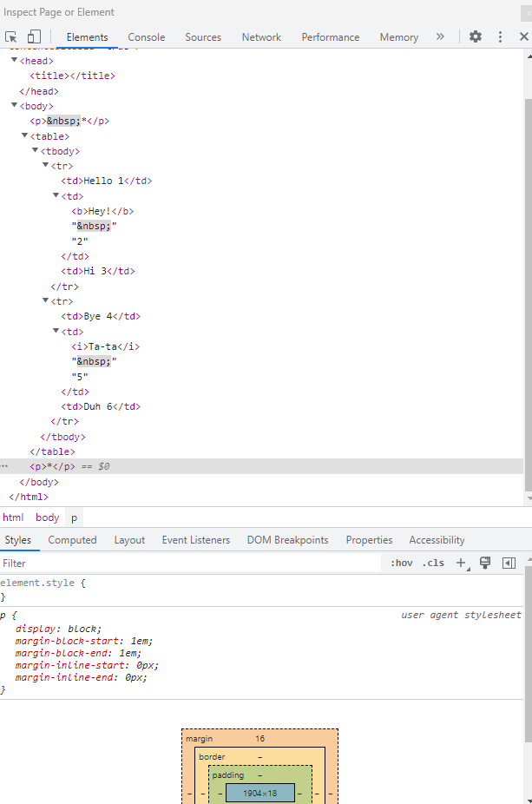Screen dimensions: 532x804
Task: Click body in the breadcrumb
Action: (48, 517)
